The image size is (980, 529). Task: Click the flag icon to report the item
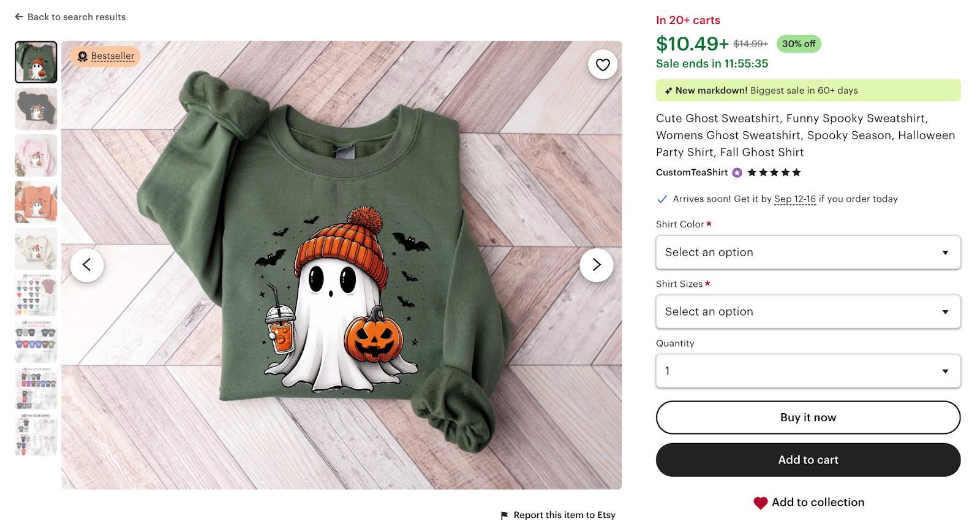503,515
